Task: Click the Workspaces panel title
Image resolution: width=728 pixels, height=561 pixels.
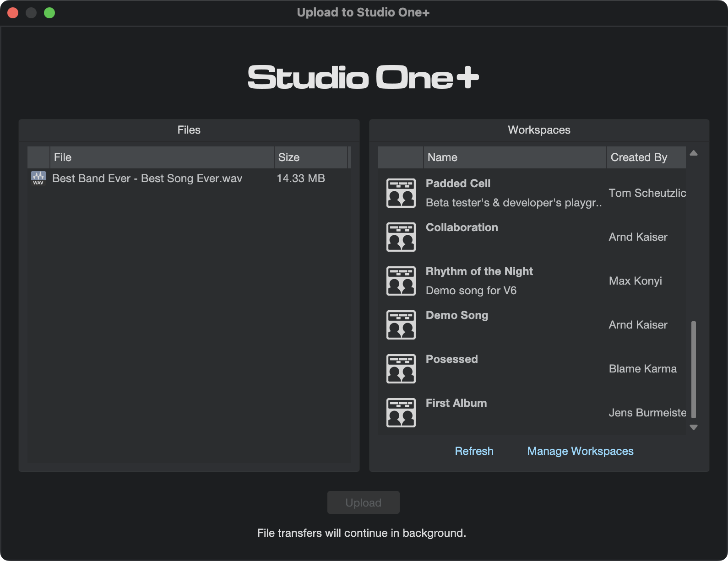Action: click(x=539, y=130)
